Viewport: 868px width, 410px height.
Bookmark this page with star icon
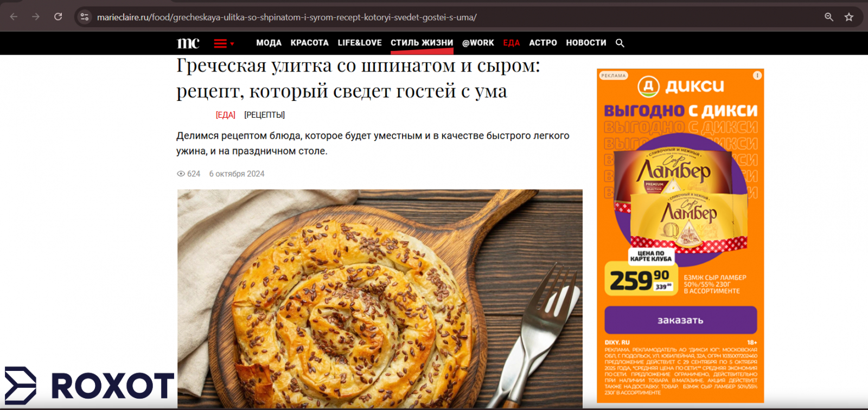849,17
